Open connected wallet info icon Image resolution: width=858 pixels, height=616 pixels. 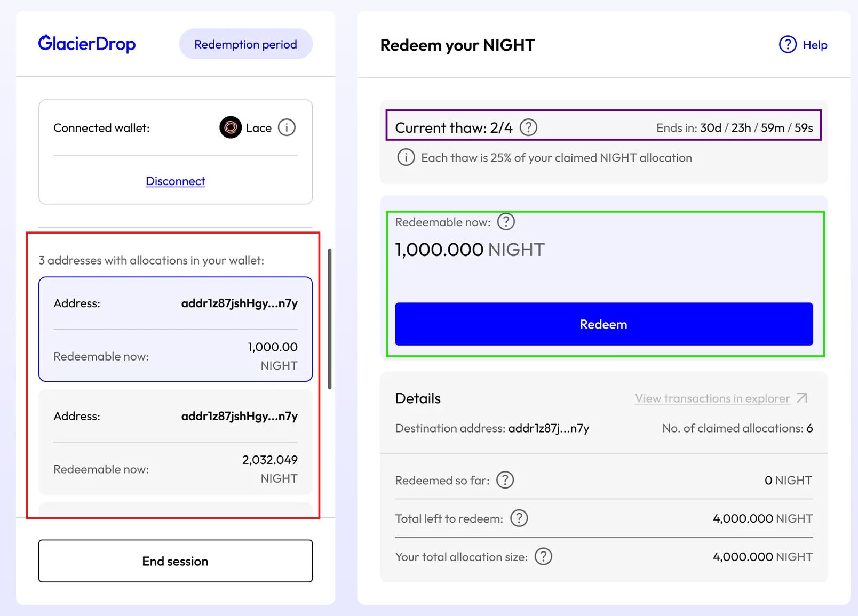pyautogui.click(x=287, y=127)
